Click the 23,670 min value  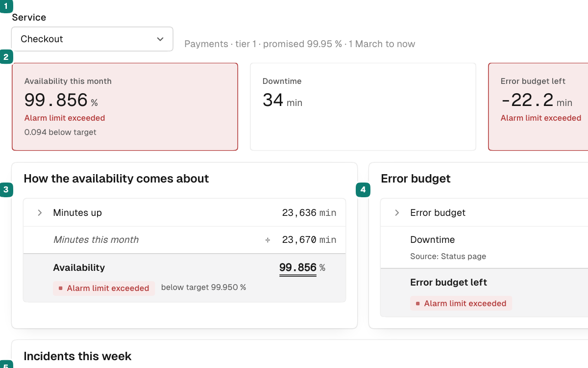click(309, 240)
